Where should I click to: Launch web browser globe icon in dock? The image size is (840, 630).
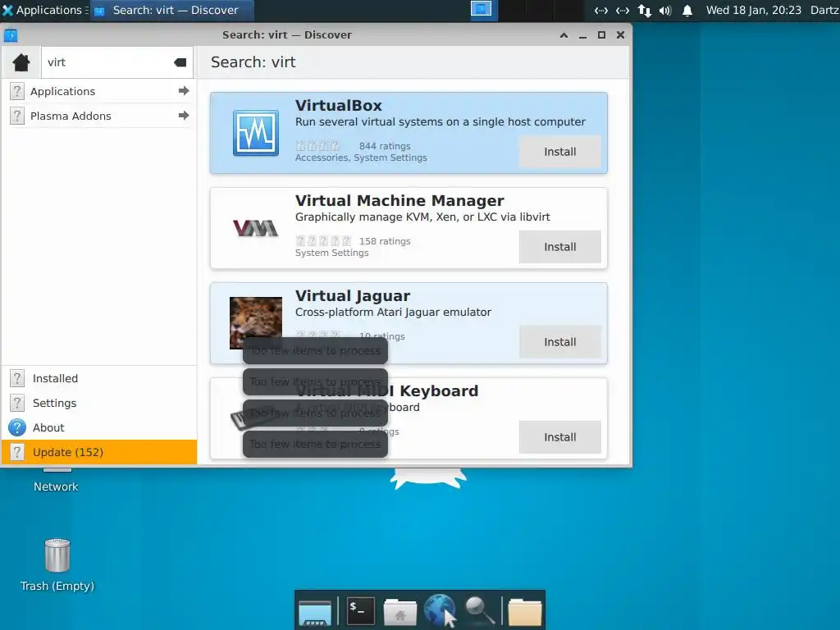click(x=440, y=610)
